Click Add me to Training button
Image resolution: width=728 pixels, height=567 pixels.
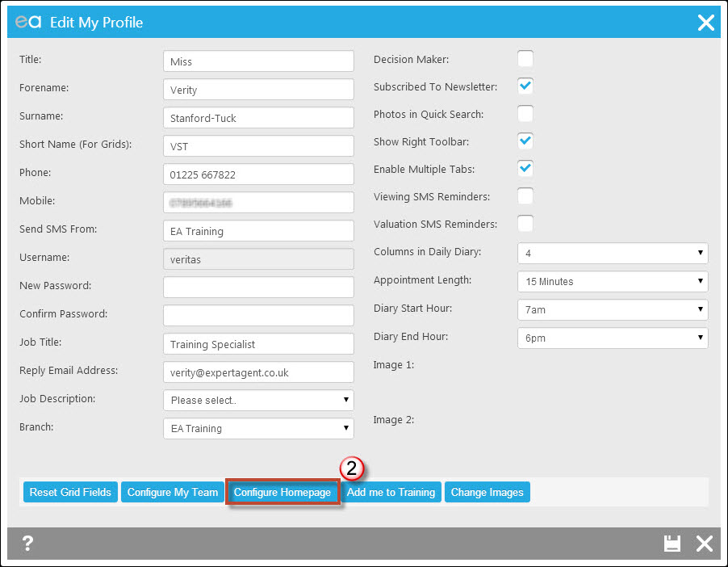(x=391, y=492)
